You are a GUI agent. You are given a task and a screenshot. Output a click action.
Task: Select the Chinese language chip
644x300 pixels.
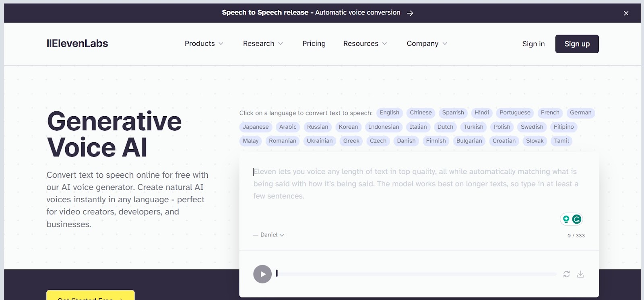pos(421,113)
